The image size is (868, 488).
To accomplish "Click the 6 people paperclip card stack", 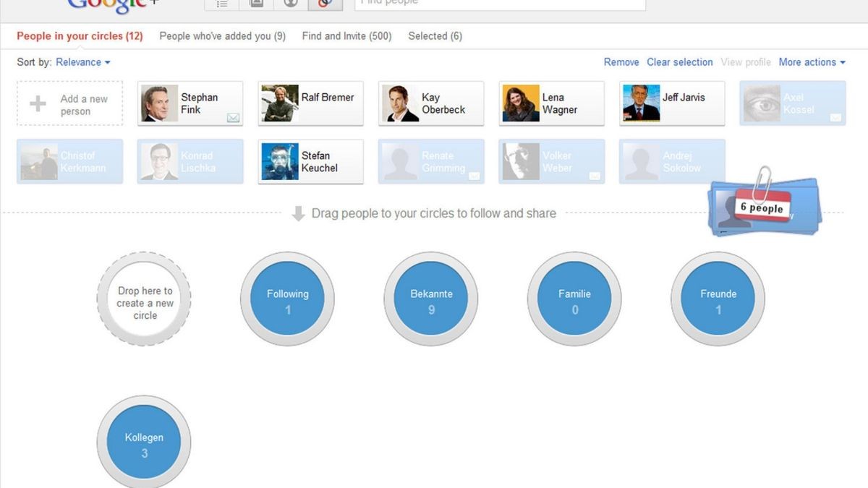I will [x=764, y=207].
